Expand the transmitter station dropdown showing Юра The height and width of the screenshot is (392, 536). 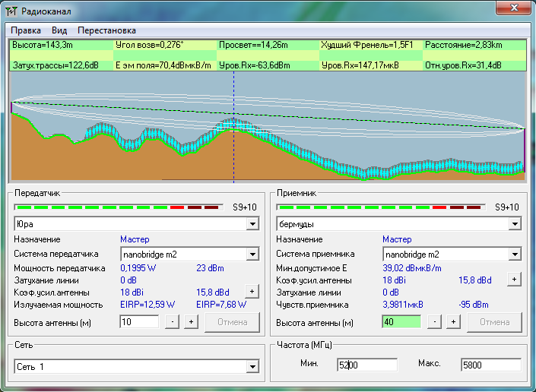point(252,225)
